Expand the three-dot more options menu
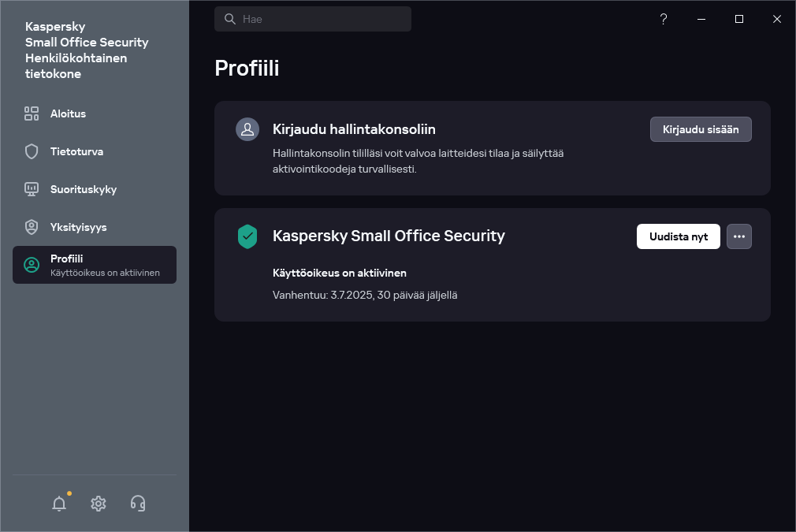The width and height of the screenshot is (796, 532). coord(738,236)
